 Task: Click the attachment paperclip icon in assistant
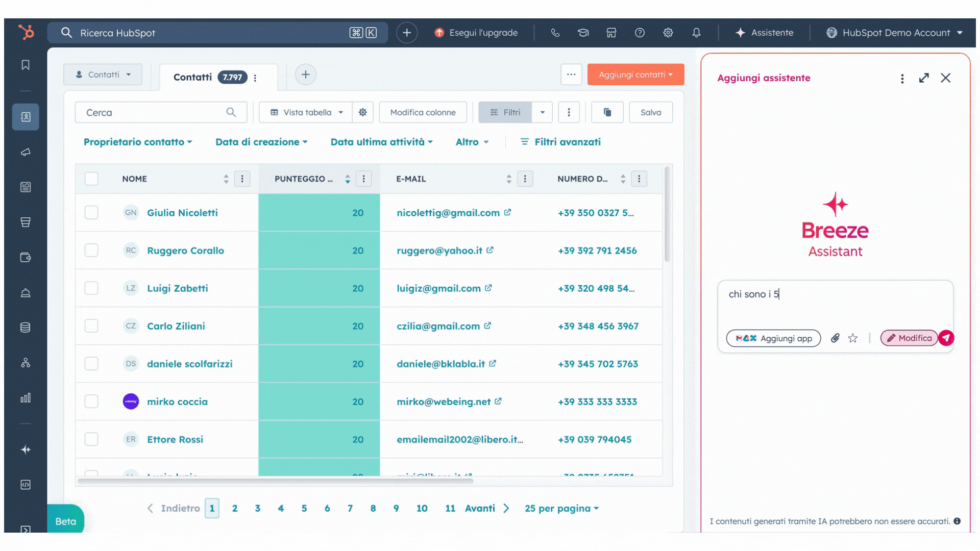[x=835, y=338]
